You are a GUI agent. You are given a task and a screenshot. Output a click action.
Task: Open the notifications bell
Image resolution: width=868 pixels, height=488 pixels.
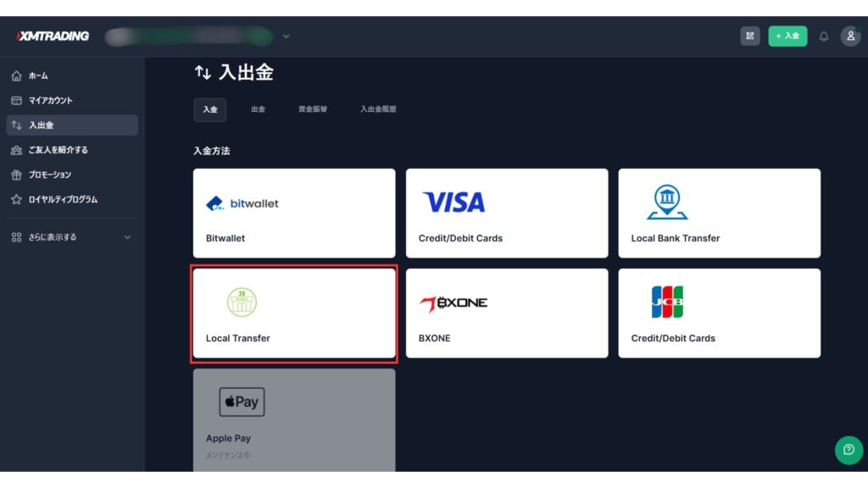[823, 36]
